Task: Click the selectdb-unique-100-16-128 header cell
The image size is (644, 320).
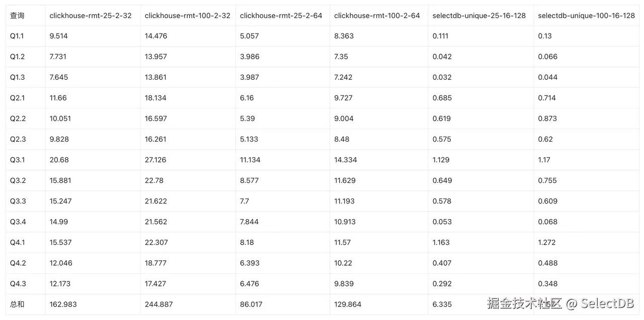Action: point(586,16)
